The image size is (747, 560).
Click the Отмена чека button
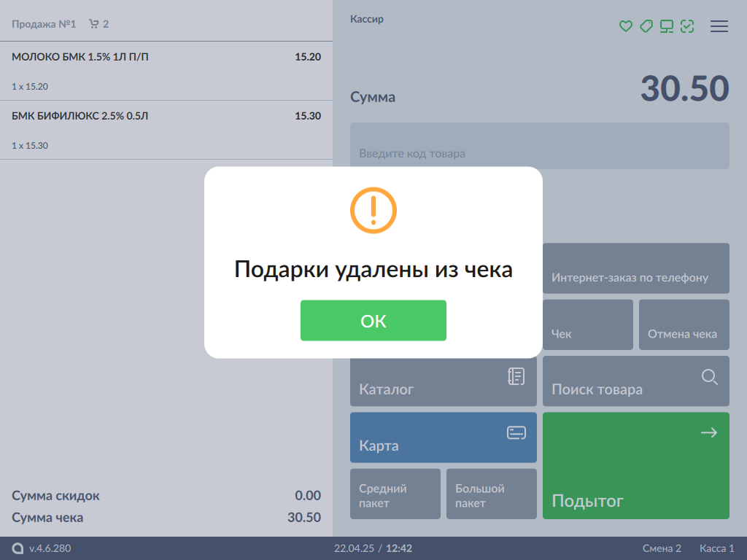pos(684,325)
